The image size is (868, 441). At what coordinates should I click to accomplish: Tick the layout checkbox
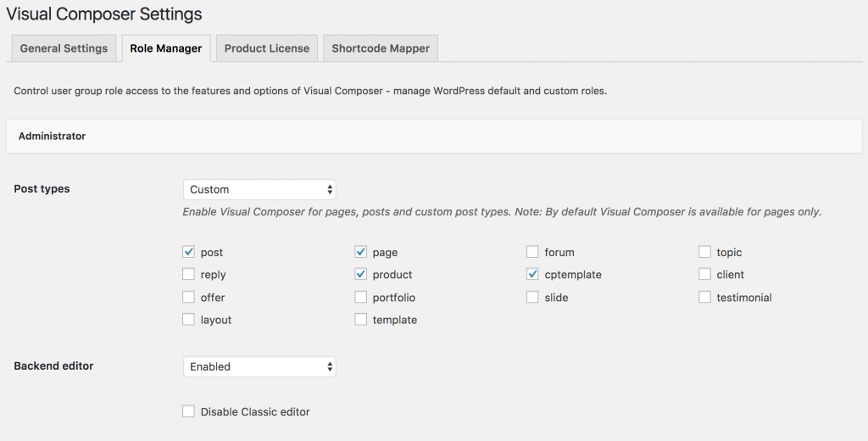189,320
